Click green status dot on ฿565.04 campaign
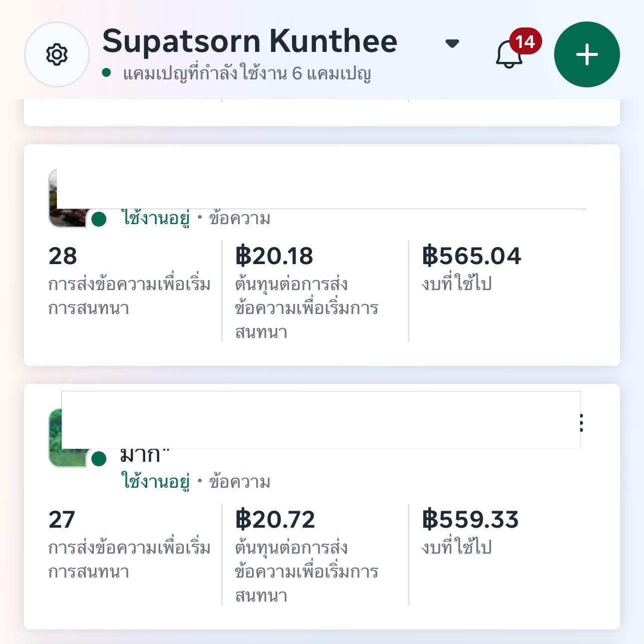Viewport: 644px width, 644px height. (99, 219)
